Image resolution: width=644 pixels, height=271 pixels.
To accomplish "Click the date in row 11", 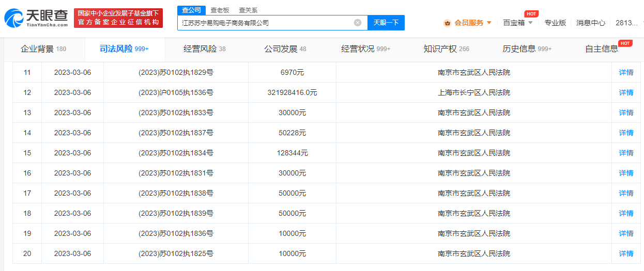I will click(72, 72).
